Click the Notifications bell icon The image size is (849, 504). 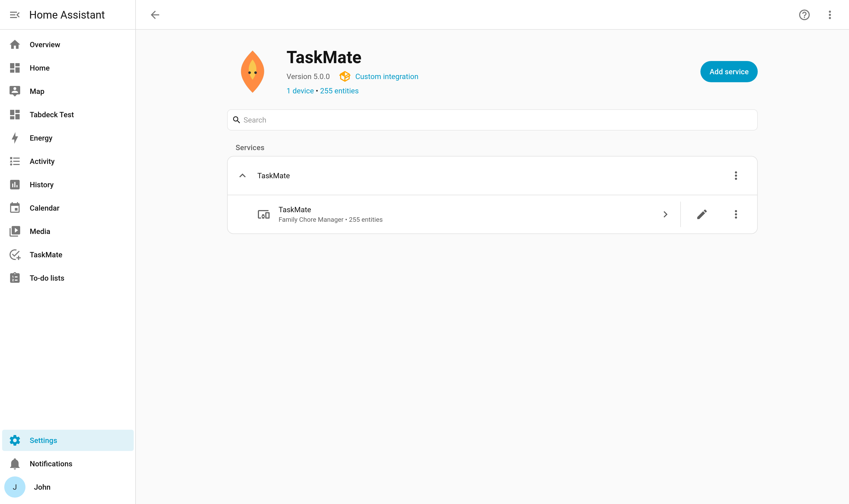click(x=15, y=464)
